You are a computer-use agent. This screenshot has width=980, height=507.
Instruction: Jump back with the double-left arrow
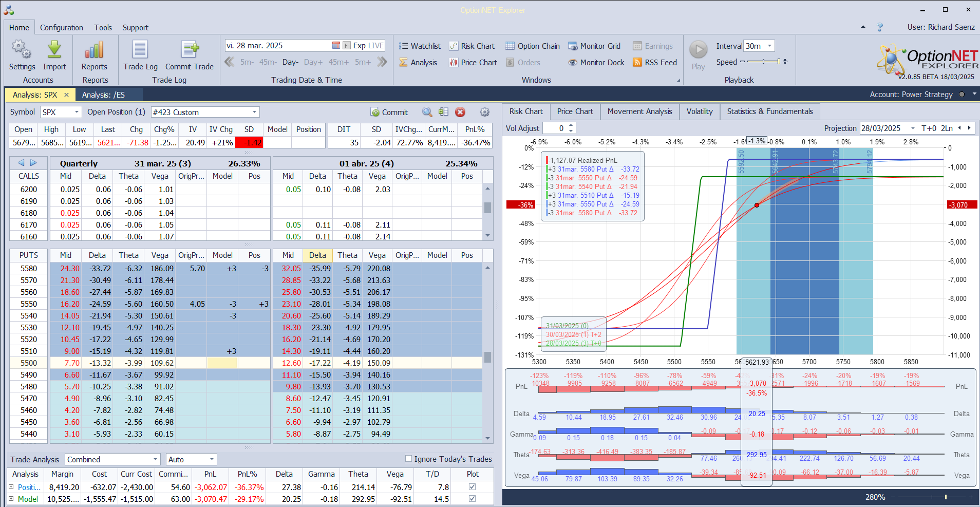point(230,62)
